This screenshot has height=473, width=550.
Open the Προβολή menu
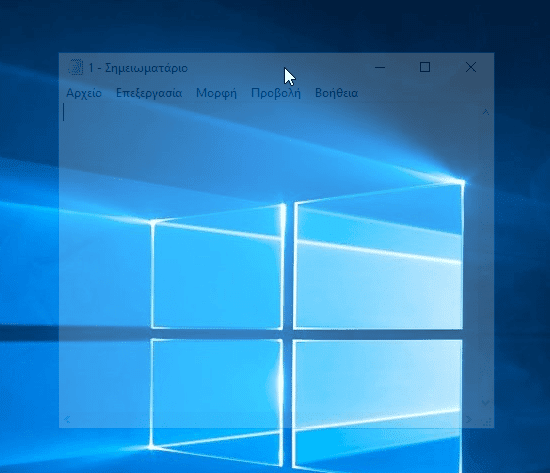click(276, 93)
